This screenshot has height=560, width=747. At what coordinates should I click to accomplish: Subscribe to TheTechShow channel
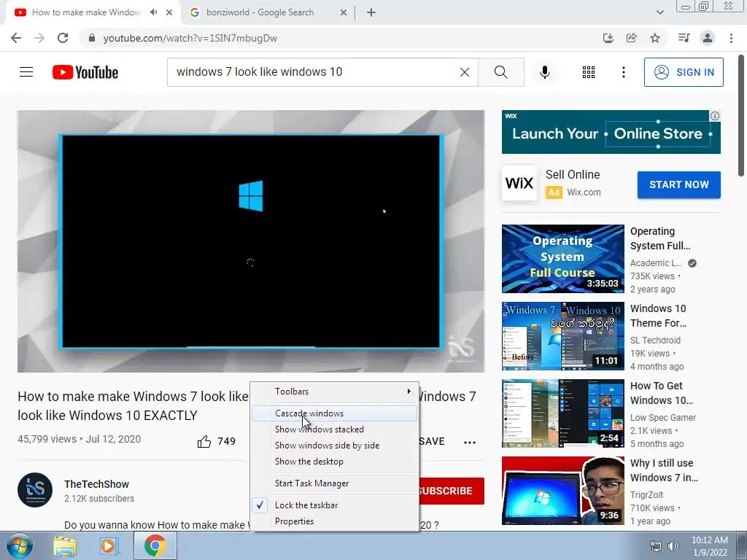(451, 491)
